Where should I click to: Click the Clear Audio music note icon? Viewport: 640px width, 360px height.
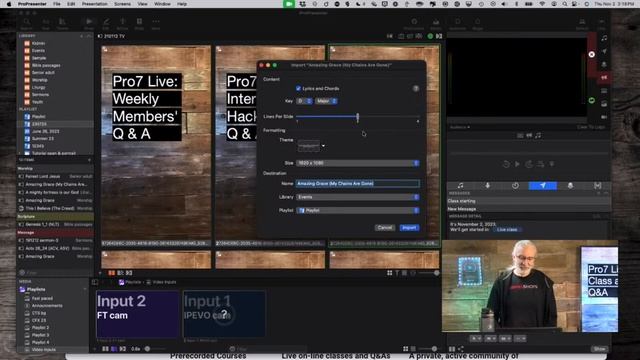click(x=604, y=38)
